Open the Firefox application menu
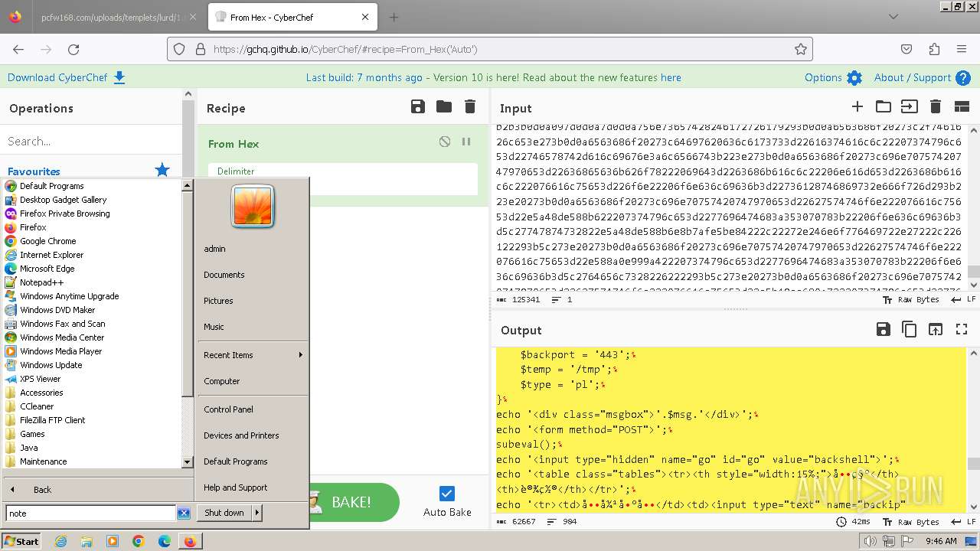980x551 pixels. [962, 49]
